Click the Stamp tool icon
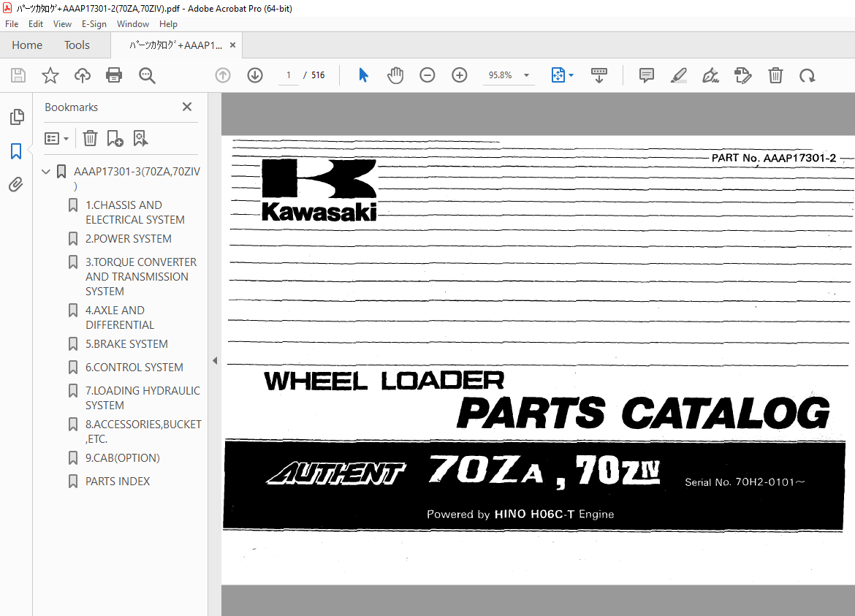Viewport: 855px width, 616px height. coord(742,75)
